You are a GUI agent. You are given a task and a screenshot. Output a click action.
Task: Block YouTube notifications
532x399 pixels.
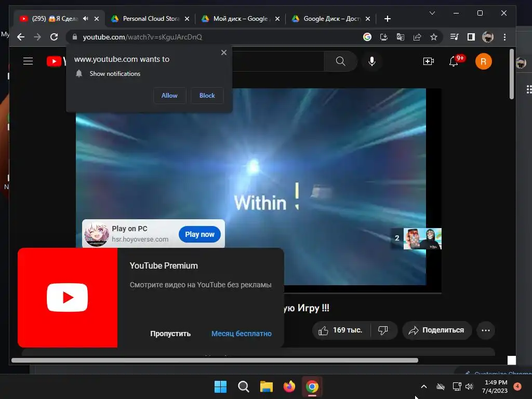tap(207, 96)
